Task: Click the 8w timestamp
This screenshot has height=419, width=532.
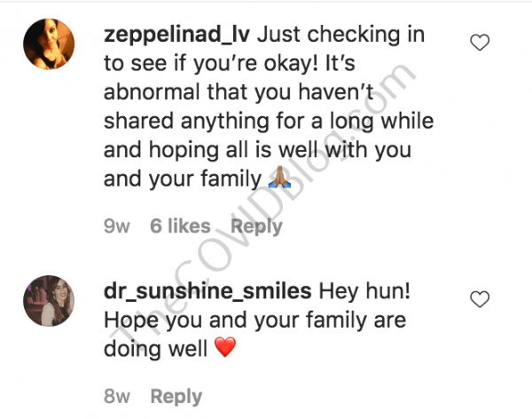Action: pyautogui.click(x=116, y=396)
